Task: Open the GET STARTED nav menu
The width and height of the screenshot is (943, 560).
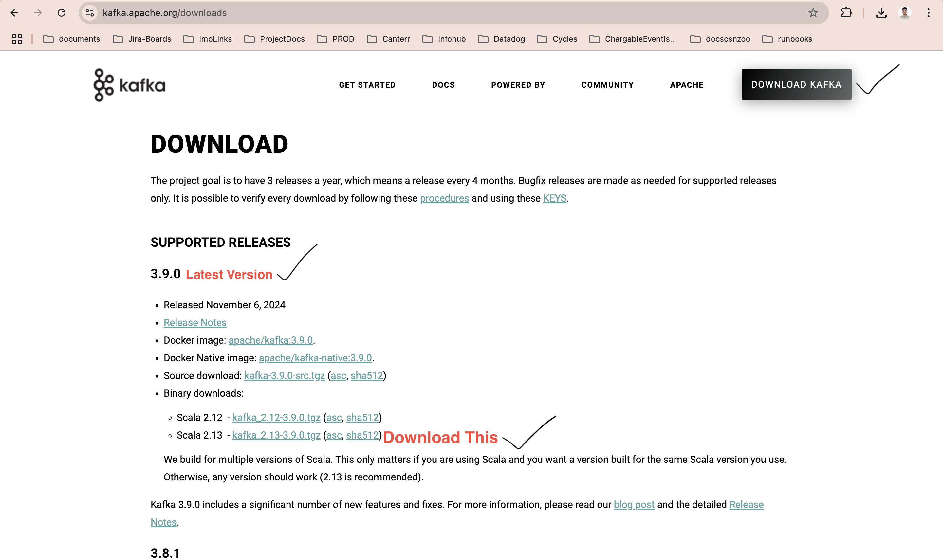Action: [x=367, y=85]
